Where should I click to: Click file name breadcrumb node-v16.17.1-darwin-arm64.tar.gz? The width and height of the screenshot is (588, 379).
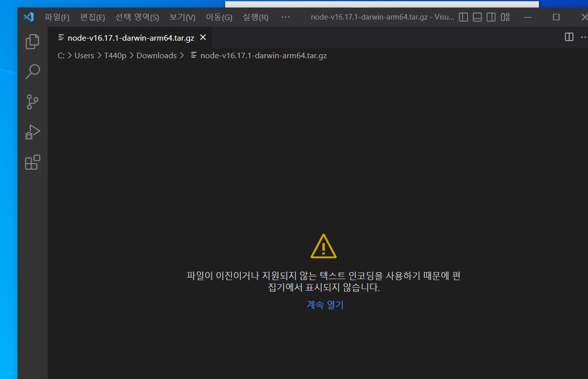pos(263,56)
